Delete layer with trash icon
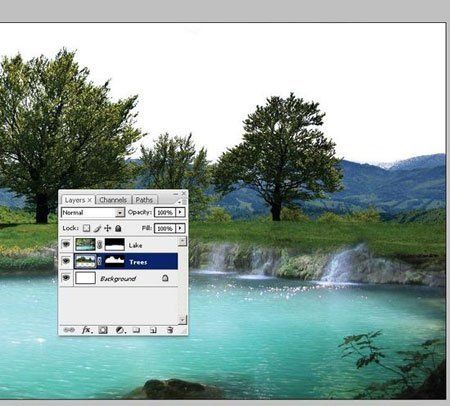Image resolution: width=450 pixels, height=406 pixels. point(170,330)
